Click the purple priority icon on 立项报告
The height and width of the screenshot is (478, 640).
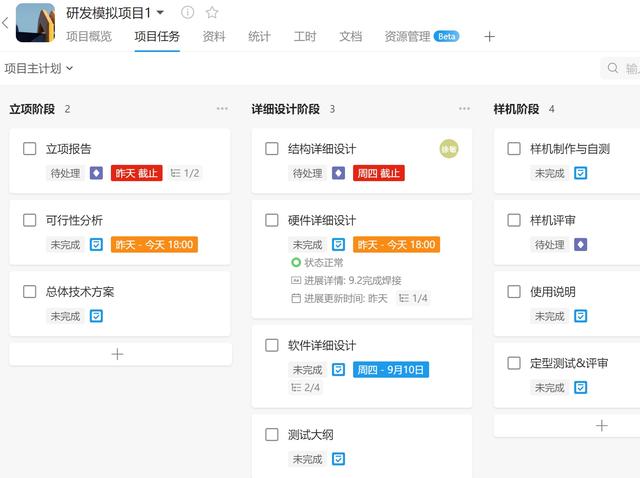coord(97,173)
